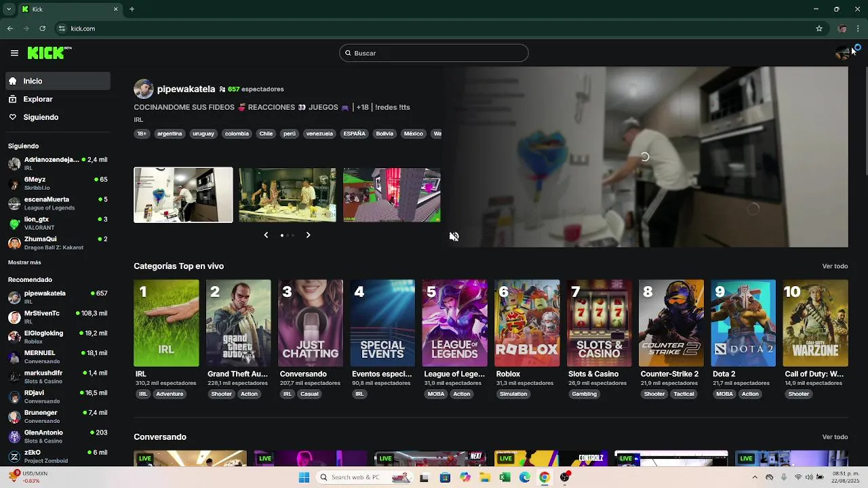Image resolution: width=868 pixels, height=488 pixels.
Task: Open the Special Events category card
Action: 382,323
